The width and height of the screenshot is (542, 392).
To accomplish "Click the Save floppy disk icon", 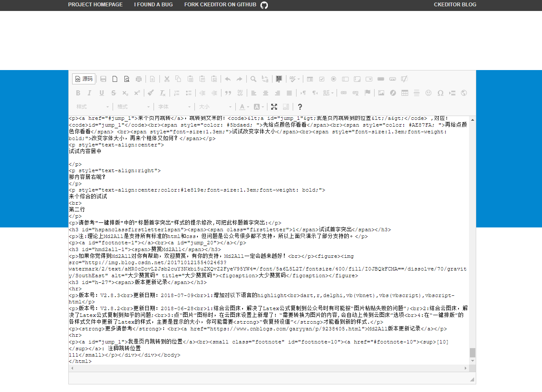I will (x=103, y=79).
